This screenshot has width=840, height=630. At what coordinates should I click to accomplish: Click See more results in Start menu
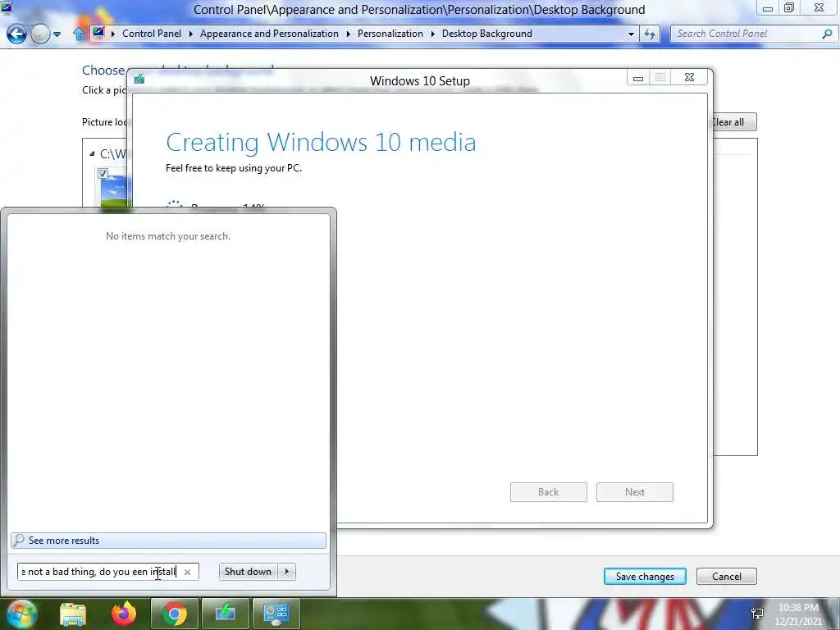(x=168, y=541)
